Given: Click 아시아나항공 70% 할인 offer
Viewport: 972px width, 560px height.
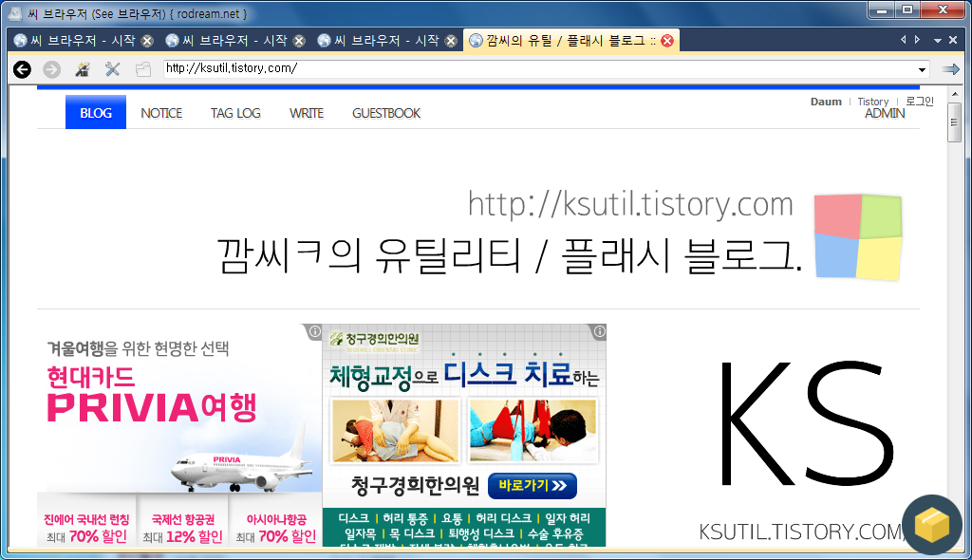Looking at the screenshot, I should tap(276, 528).
